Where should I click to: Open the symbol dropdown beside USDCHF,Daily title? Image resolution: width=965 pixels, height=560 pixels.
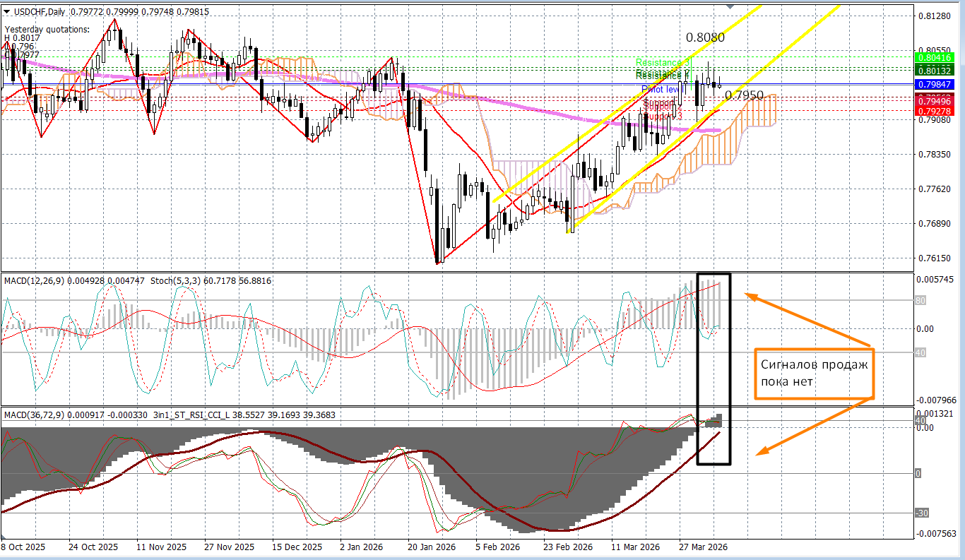click(x=7, y=11)
